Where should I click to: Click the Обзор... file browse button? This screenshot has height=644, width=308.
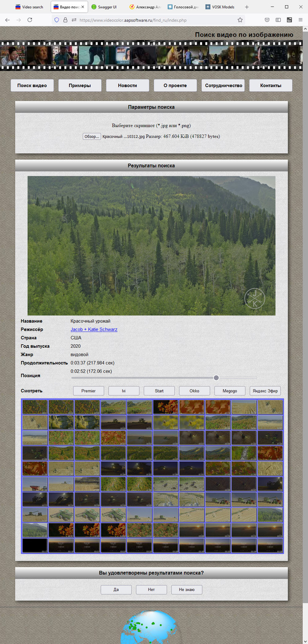(x=92, y=136)
